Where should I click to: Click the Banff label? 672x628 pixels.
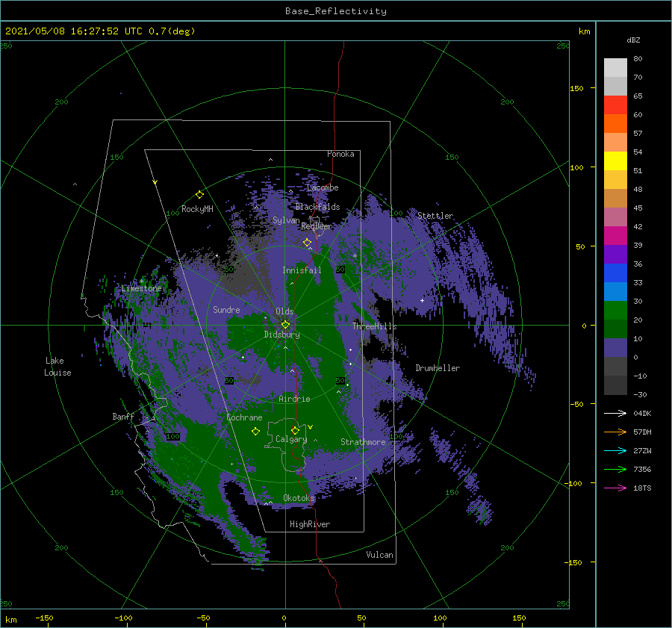pos(123,417)
